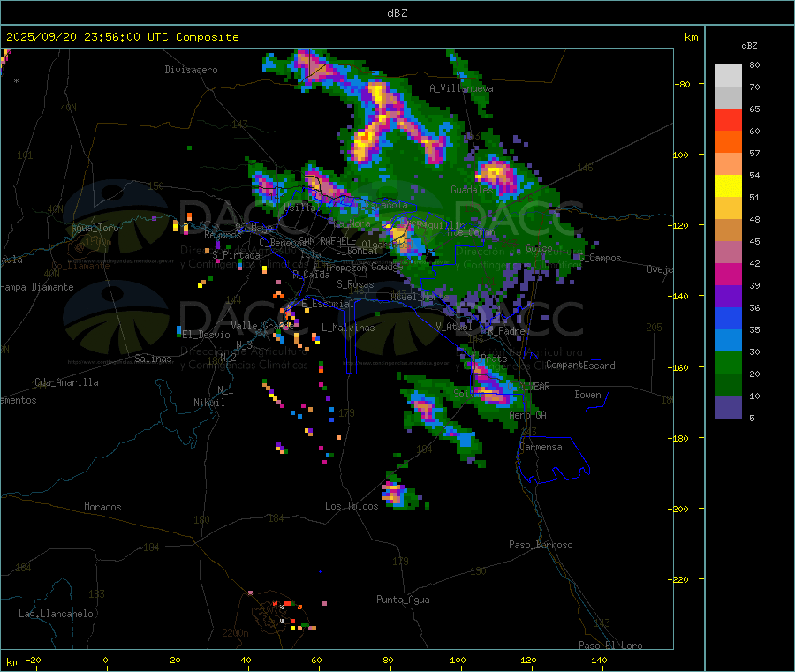The width and height of the screenshot is (795, 672).
Task: Click the A_Villanueva map label
Action: tap(461, 88)
